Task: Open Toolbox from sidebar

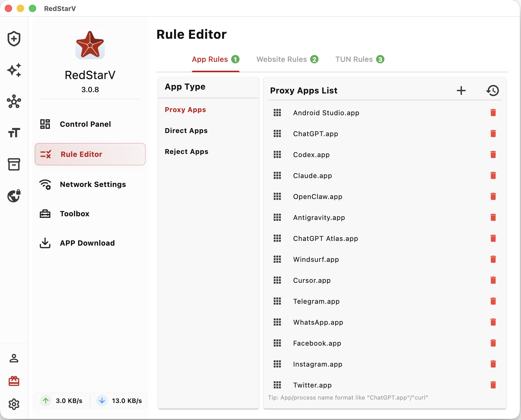Action: [90, 214]
